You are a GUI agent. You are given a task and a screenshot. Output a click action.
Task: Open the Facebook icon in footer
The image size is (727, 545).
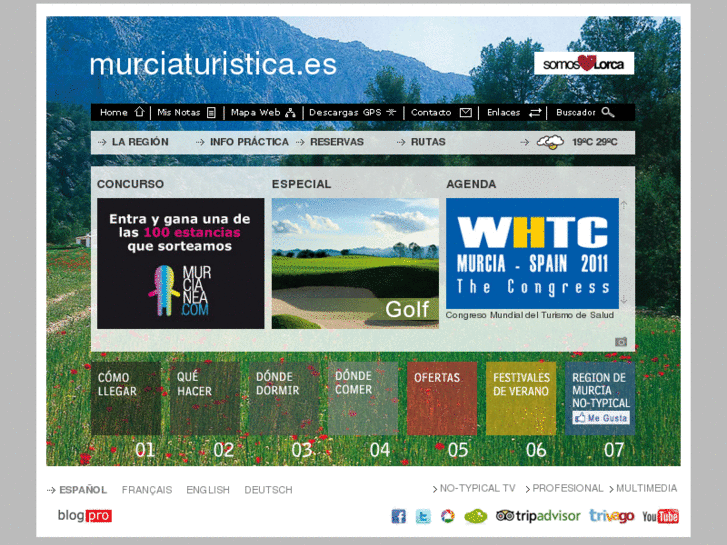click(x=398, y=516)
